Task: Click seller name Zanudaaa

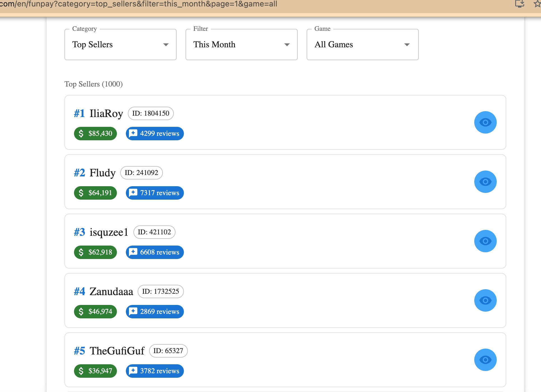Action: [x=111, y=291]
